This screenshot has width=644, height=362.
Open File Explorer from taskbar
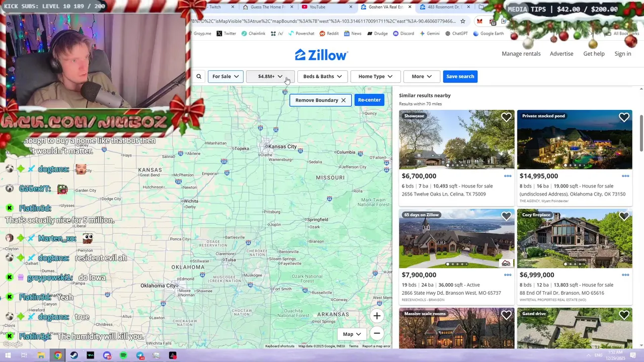[x=41, y=355]
